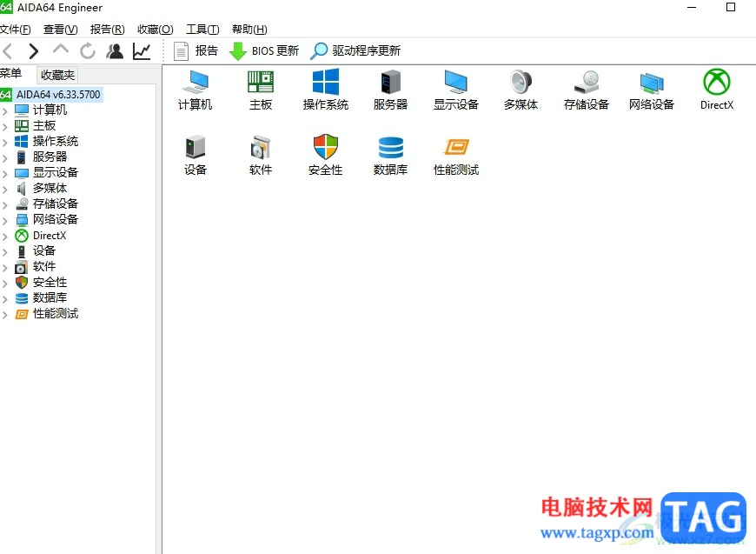Click the chart graph toolbar icon
Viewport: 756px width, 554px height.
pyautogui.click(x=142, y=50)
